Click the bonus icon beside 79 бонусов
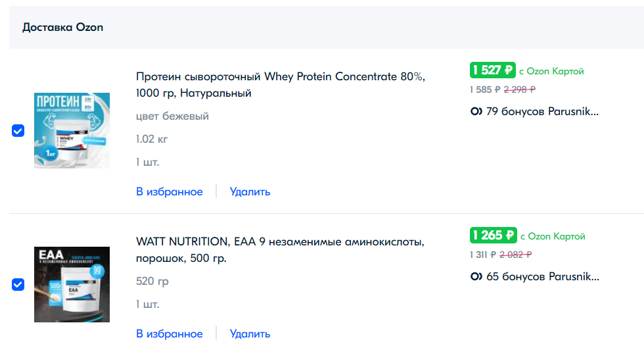 tap(476, 111)
